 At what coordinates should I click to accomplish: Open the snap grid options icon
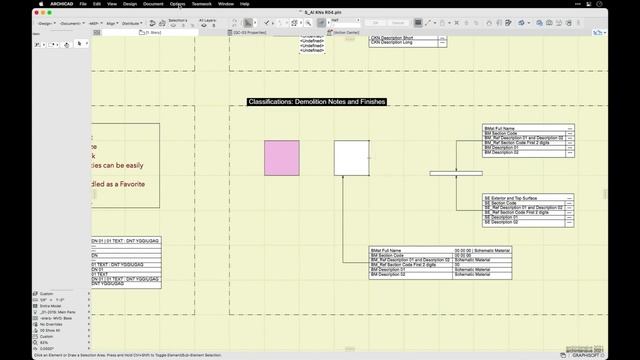[294, 23]
